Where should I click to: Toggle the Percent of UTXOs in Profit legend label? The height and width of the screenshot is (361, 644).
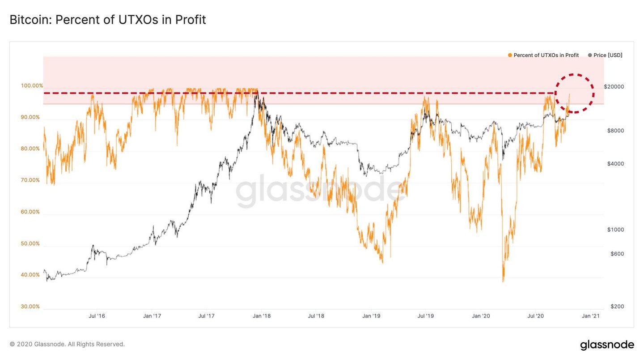click(546, 55)
